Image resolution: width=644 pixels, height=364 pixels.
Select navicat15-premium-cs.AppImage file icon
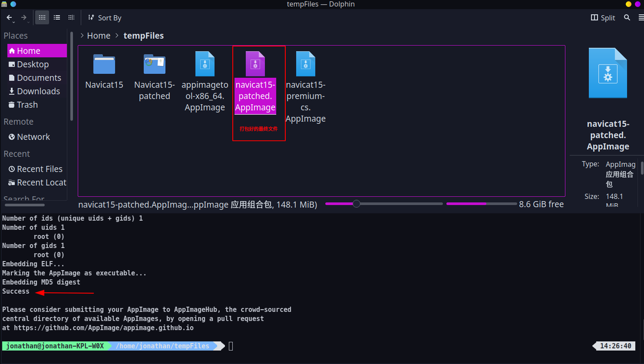(x=306, y=64)
